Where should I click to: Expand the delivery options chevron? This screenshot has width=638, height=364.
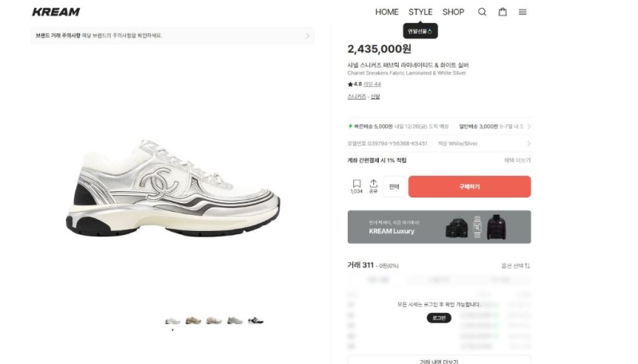pos(528,126)
